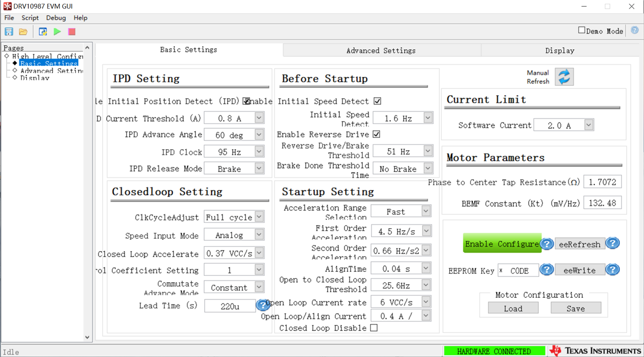Run script with green play icon

[x=57, y=32]
